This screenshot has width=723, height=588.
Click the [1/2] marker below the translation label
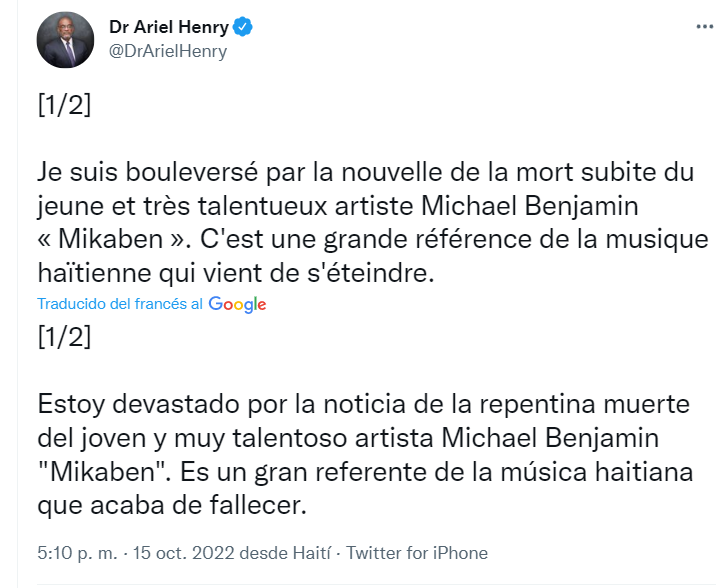coord(64,337)
